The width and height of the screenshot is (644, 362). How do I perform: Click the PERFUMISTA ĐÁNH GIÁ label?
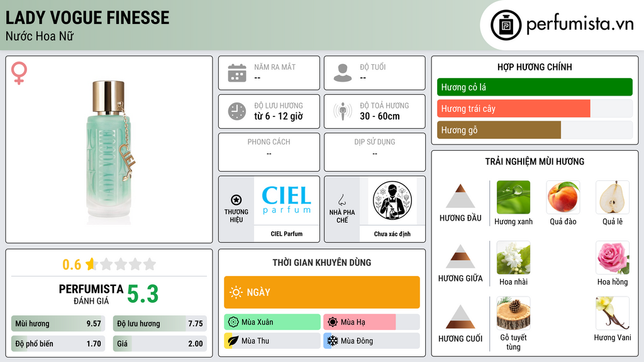coord(91,294)
